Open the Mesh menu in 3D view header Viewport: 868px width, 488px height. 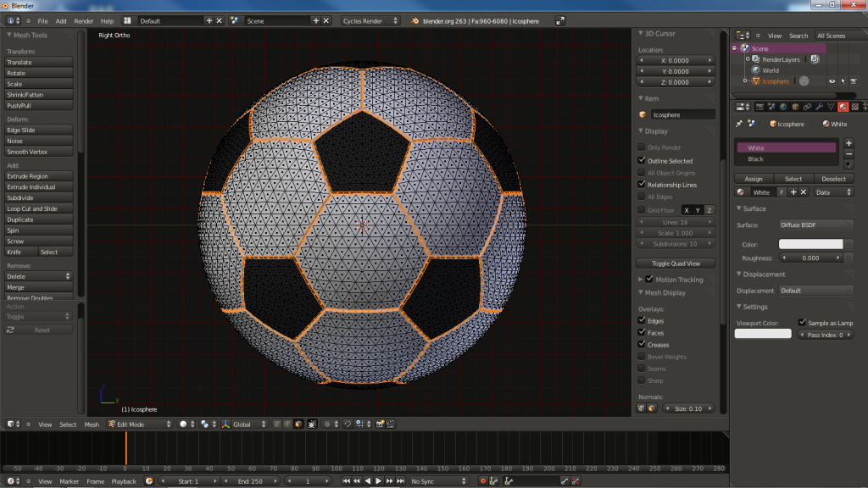tap(92, 424)
